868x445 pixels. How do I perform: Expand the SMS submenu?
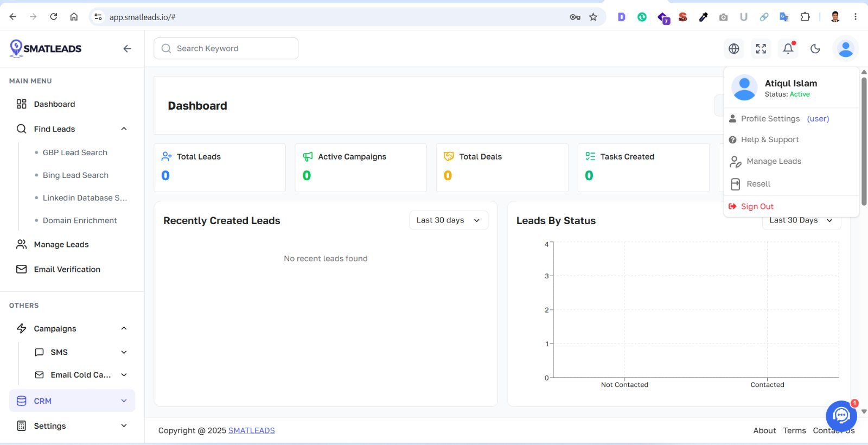[x=124, y=352]
